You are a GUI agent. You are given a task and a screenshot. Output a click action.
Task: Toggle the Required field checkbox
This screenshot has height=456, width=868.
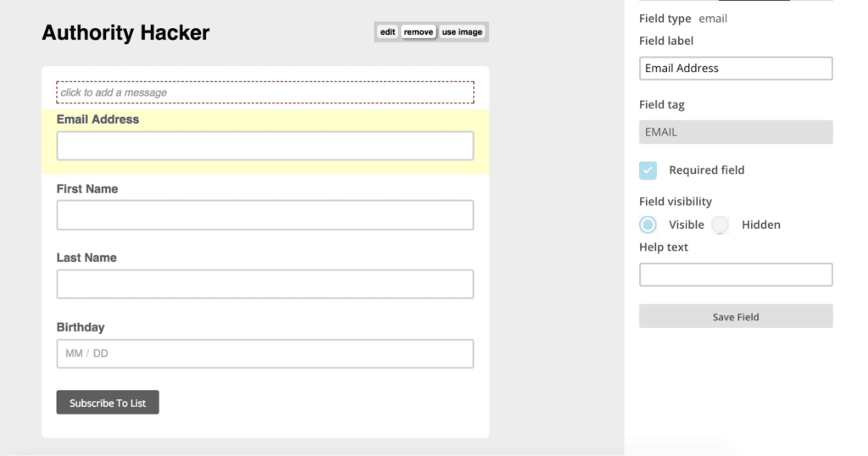tap(648, 170)
